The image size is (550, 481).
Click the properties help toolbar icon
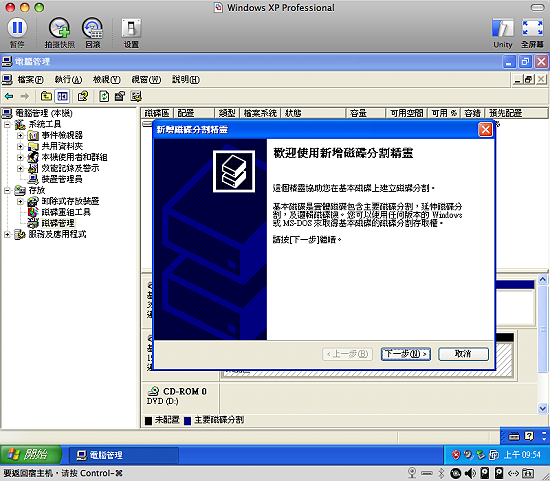83,96
